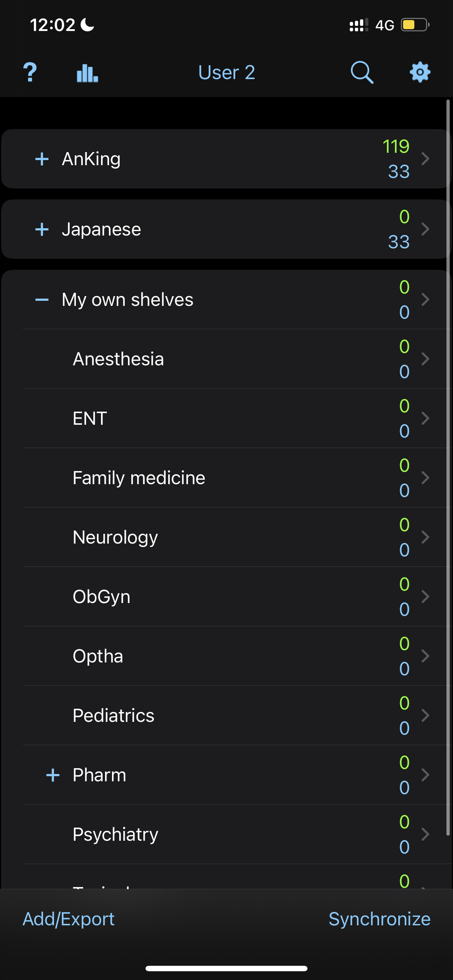This screenshot has height=980, width=453.
Task: Collapse the My own shelves deck
Action: point(42,300)
